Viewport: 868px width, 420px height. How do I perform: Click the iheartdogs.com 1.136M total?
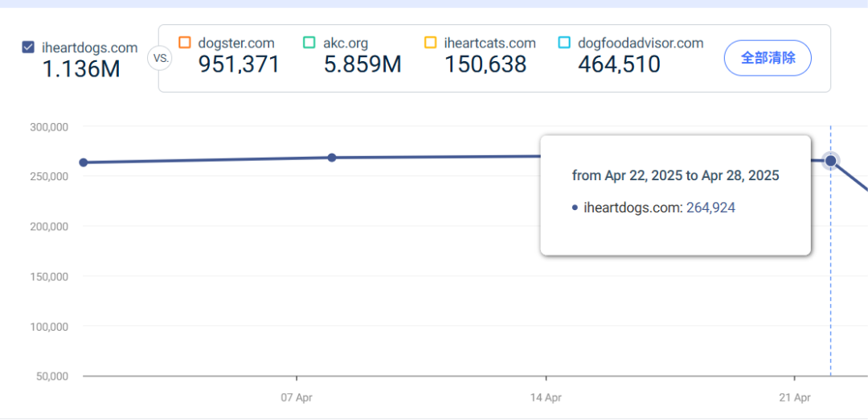pyautogui.click(x=81, y=69)
